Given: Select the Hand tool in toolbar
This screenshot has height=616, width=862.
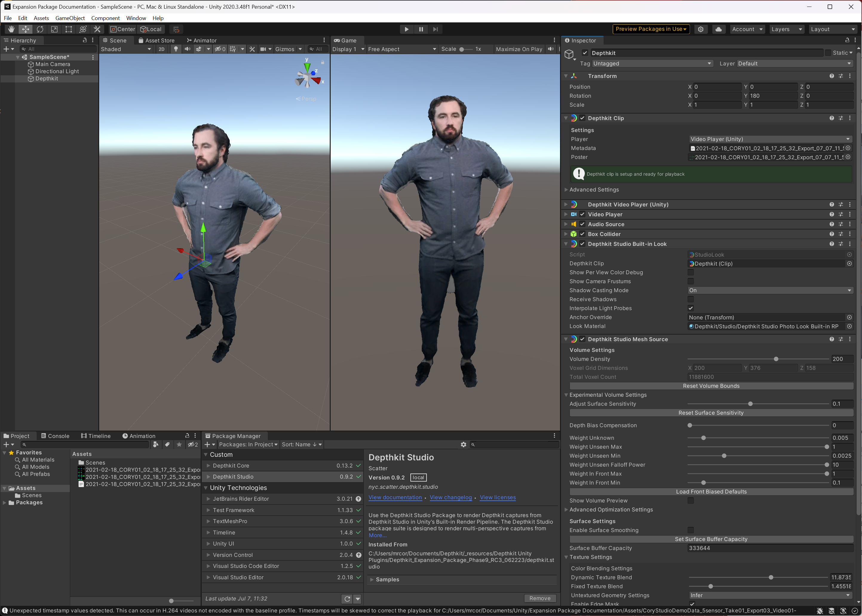Looking at the screenshot, I should coord(11,29).
